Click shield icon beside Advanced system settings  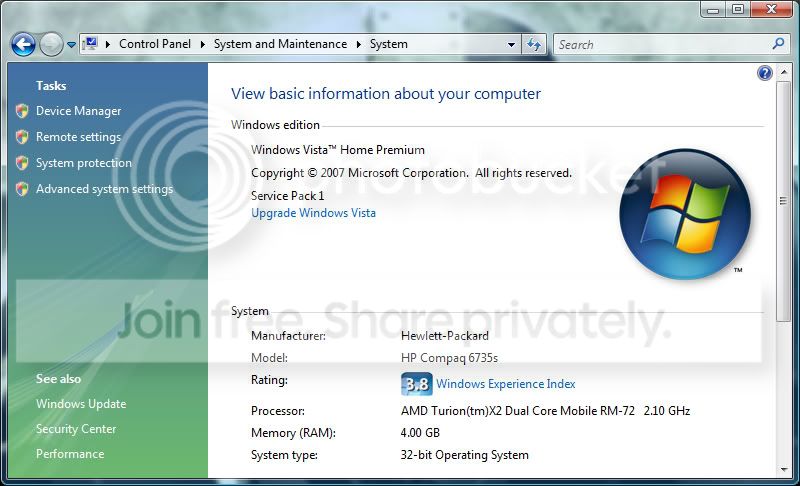click(x=22, y=189)
